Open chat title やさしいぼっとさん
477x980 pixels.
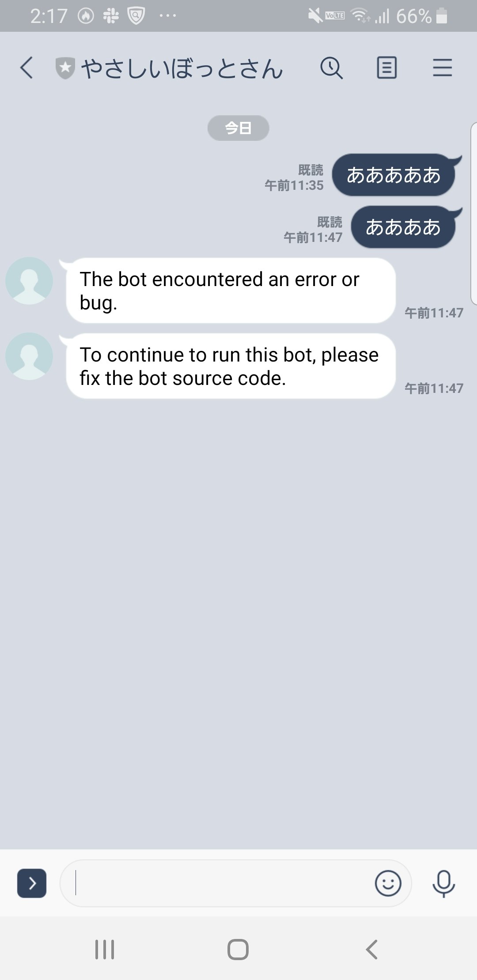(x=182, y=69)
